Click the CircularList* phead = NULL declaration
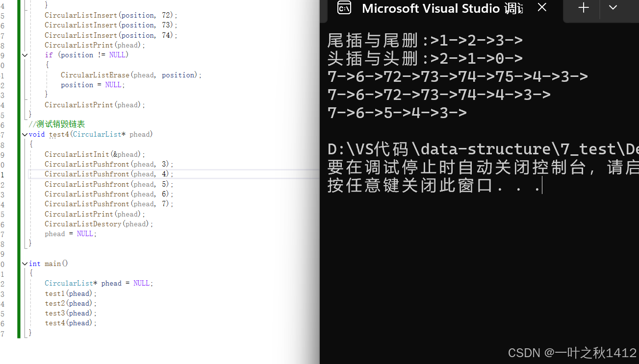 99,283
